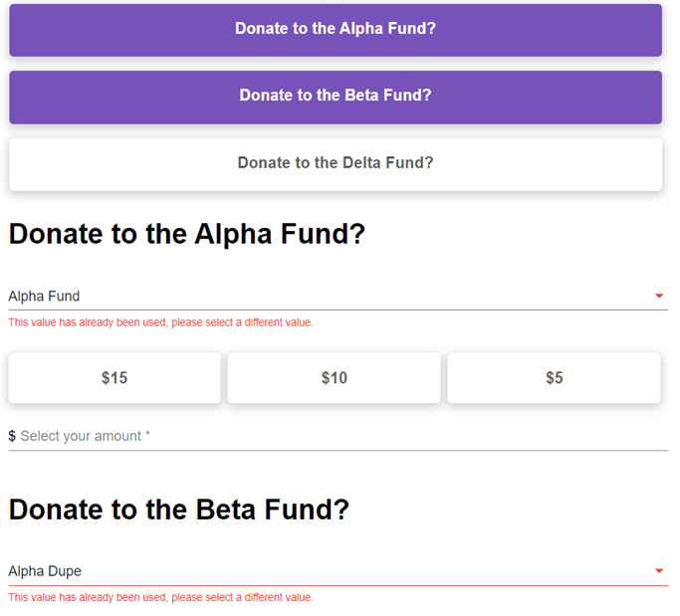680x616 pixels.
Task: Click the "Alpha Fund" selected value text
Action: (x=44, y=296)
